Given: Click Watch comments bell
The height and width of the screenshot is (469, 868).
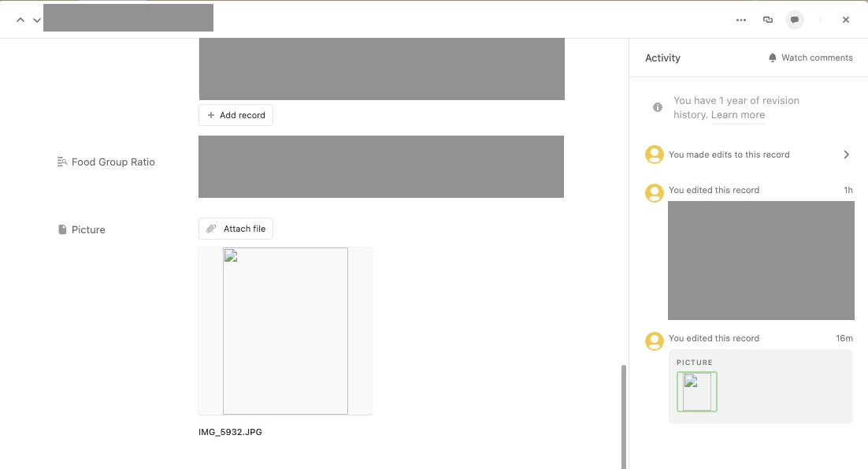Looking at the screenshot, I should click(x=811, y=58).
